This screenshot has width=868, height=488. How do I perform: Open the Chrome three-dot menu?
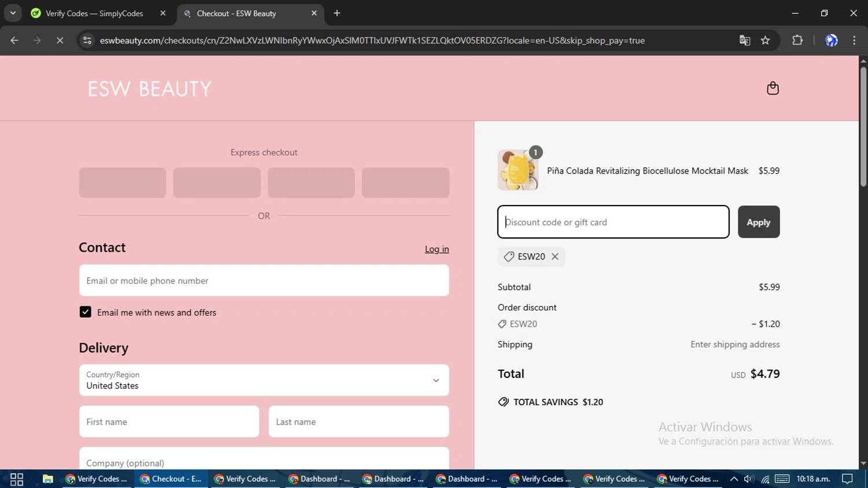tap(854, 41)
